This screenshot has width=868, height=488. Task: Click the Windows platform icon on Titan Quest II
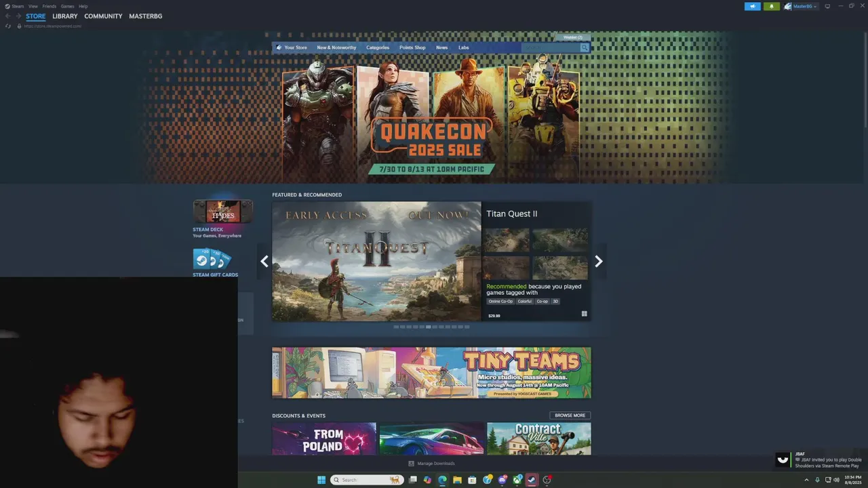(584, 314)
